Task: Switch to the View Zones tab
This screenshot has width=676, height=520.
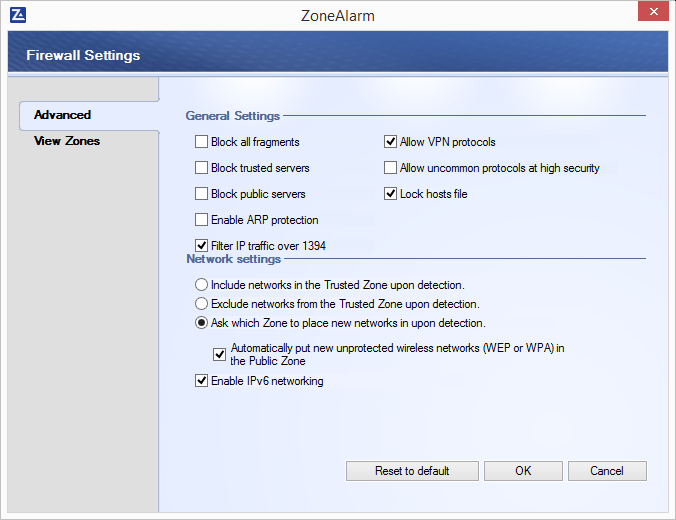Action: (66, 141)
